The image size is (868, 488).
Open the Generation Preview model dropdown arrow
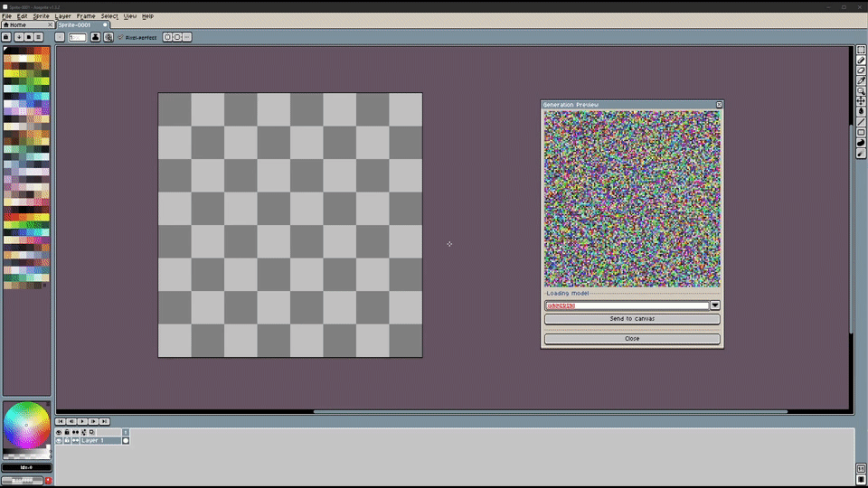click(x=714, y=305)
